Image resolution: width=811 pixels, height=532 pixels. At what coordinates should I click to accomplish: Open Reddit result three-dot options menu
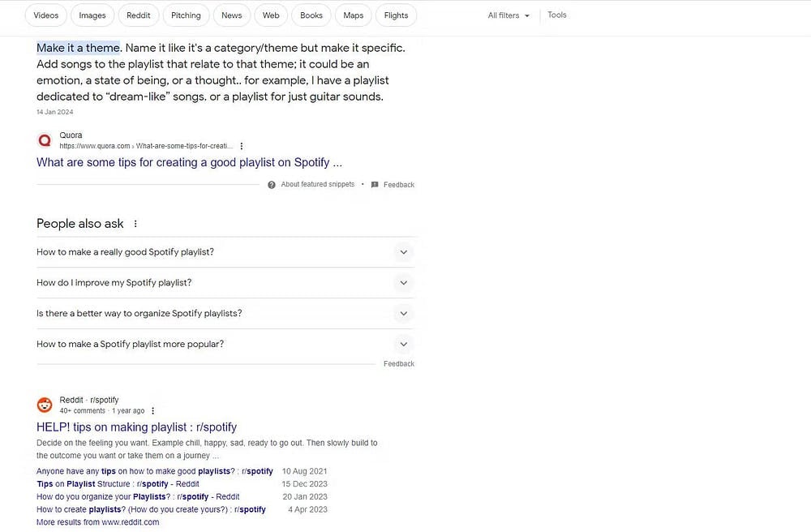coord(152,411)
